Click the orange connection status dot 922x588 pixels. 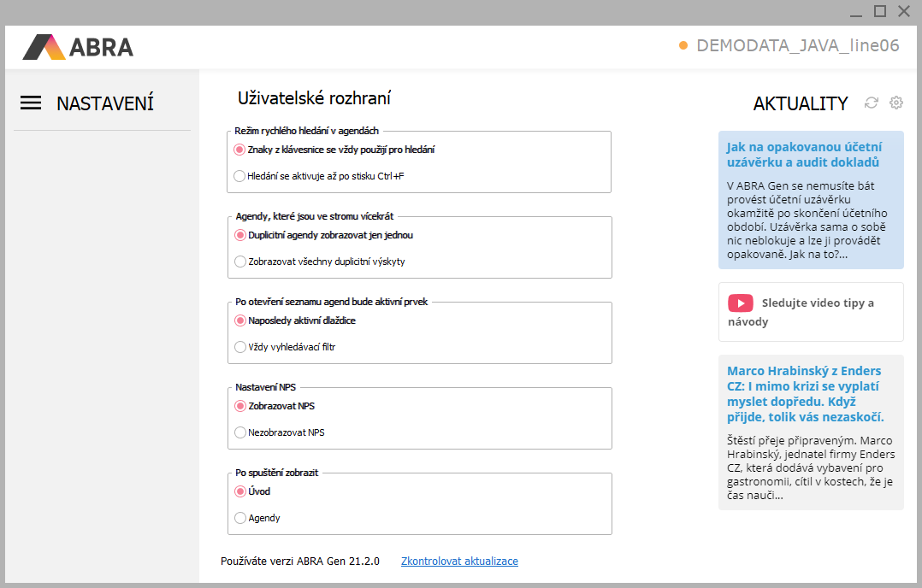point(683,46)
